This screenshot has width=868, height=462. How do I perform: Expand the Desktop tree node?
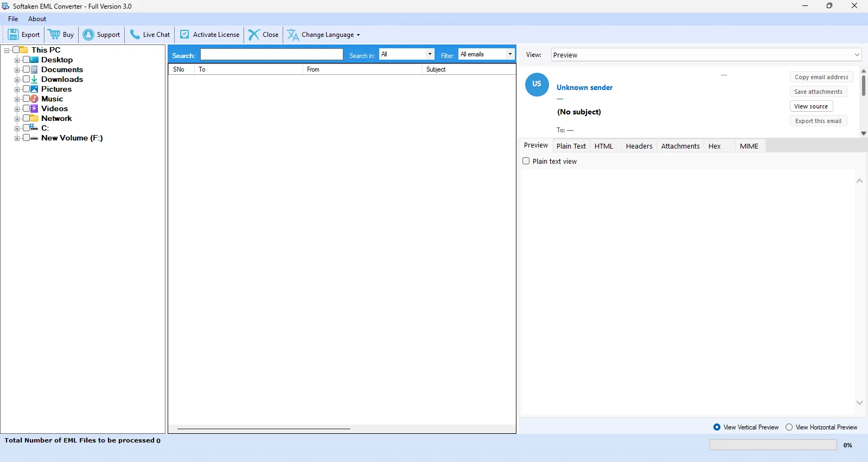(17, 60)
